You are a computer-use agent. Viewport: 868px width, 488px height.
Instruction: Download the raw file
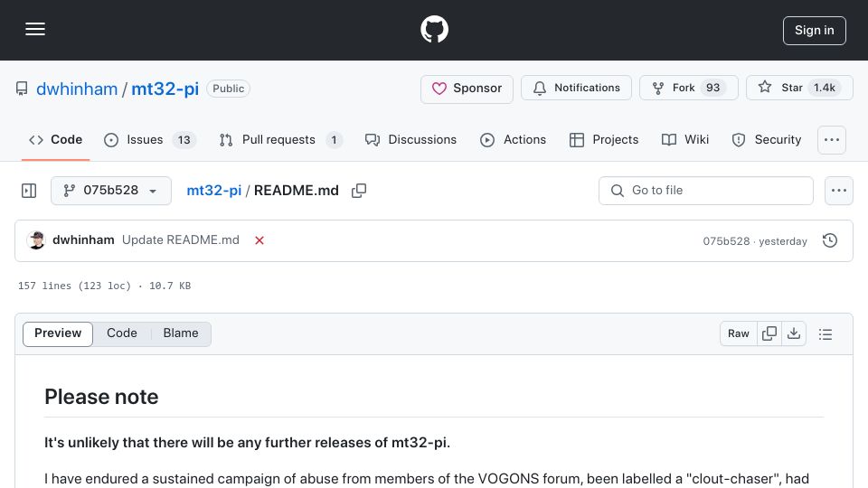tap(794, 333)
